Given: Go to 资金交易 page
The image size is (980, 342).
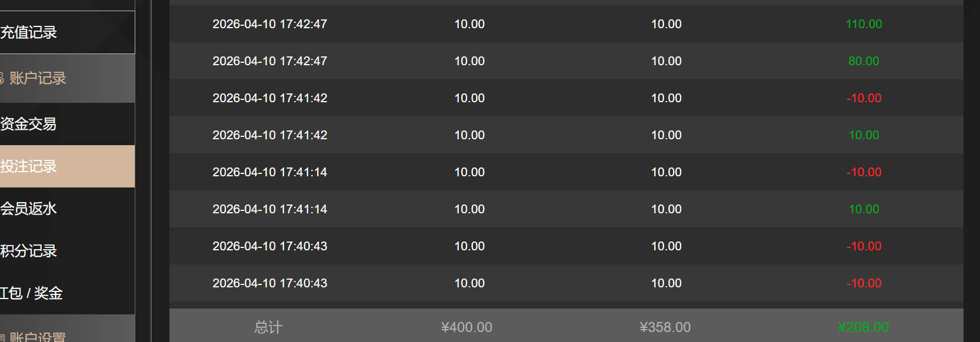Looking at the screenshot, I should 29,124.
